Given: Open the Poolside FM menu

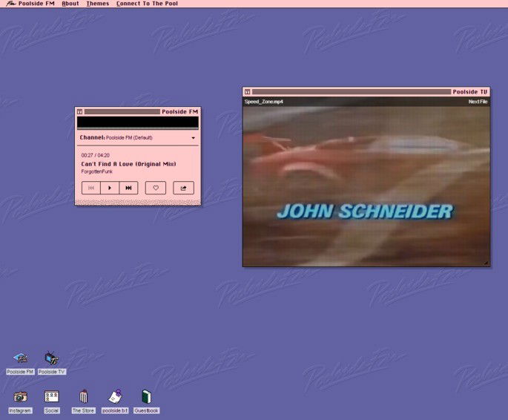Looking at the screenshot, I should (36, 4).
